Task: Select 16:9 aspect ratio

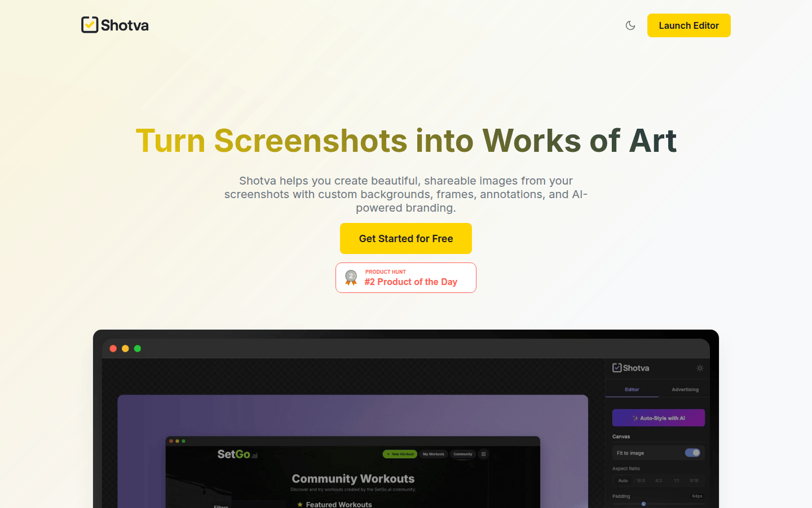Action: point(641,480)
